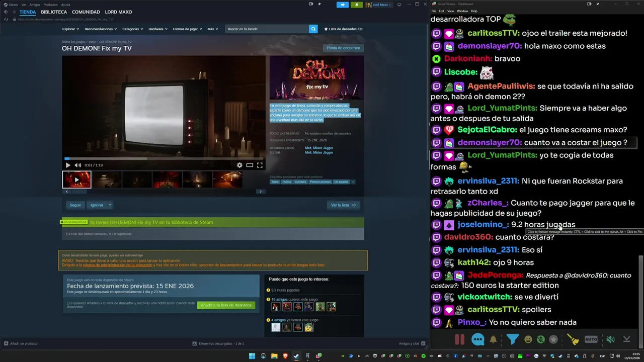Click Ver tu lista button

(x=343, y=205)
